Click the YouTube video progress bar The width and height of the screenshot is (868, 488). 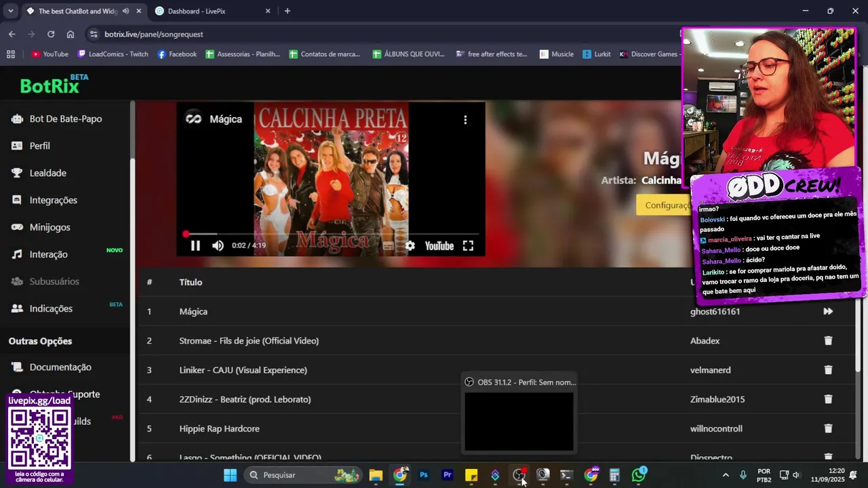[331, 234]
